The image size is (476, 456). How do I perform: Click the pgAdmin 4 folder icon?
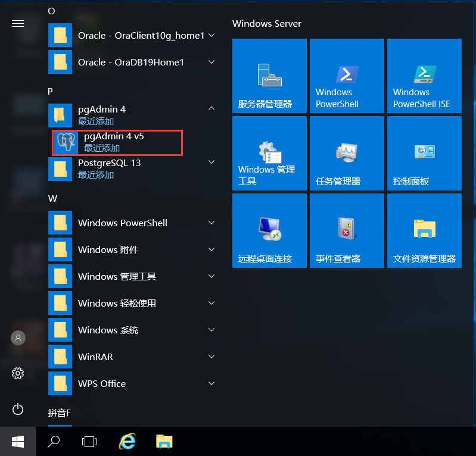click(x=60, y=115)
